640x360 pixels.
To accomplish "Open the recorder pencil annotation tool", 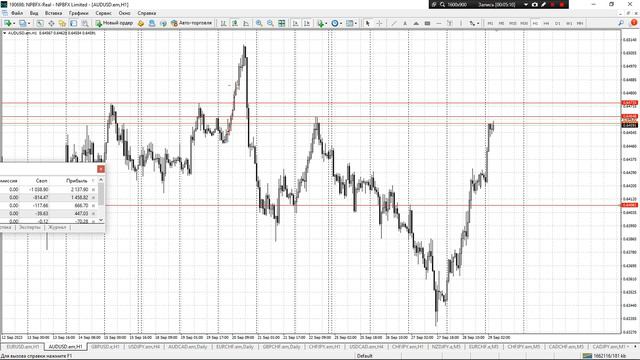I will (544, 4).
